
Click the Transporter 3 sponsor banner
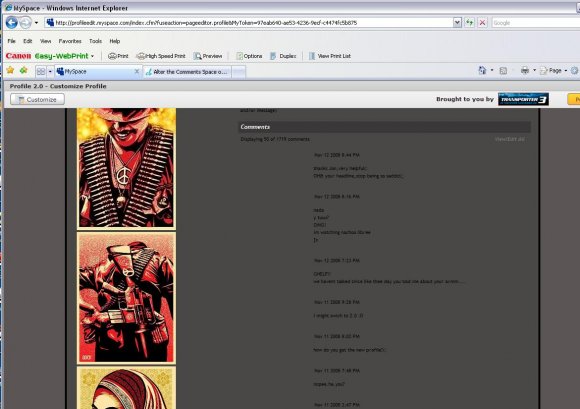(523, 99)
